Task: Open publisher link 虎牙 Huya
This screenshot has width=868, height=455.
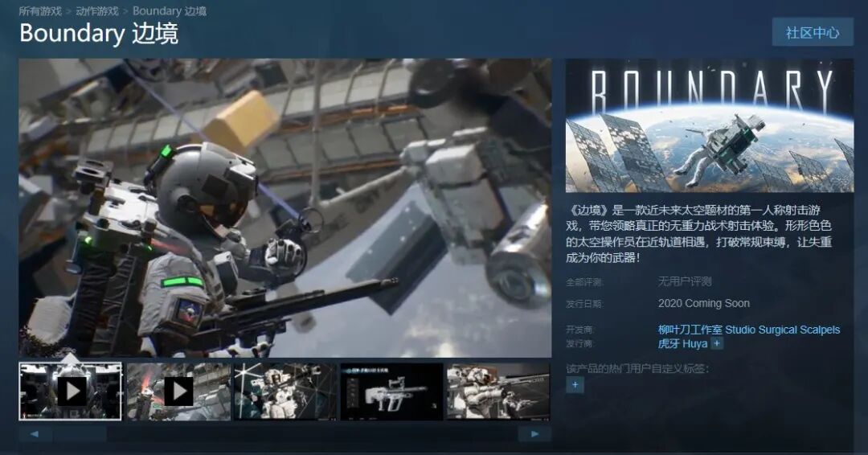Action: (x=682, y=344)
